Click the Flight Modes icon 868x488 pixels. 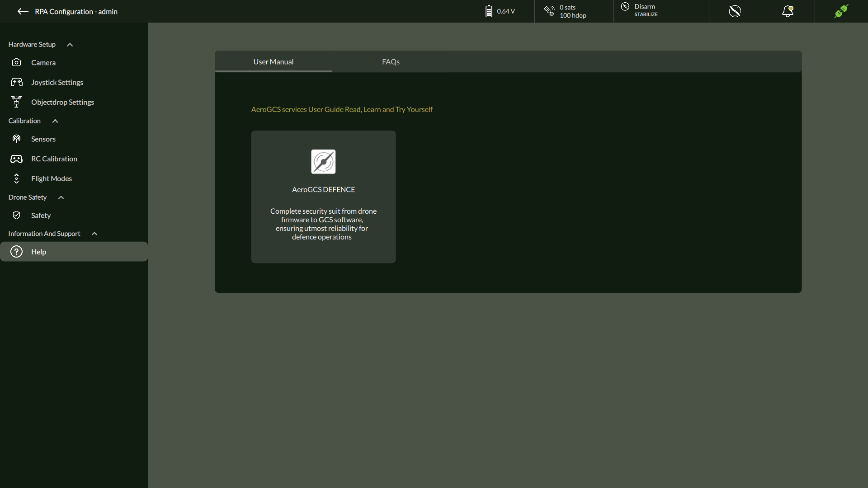17,178
